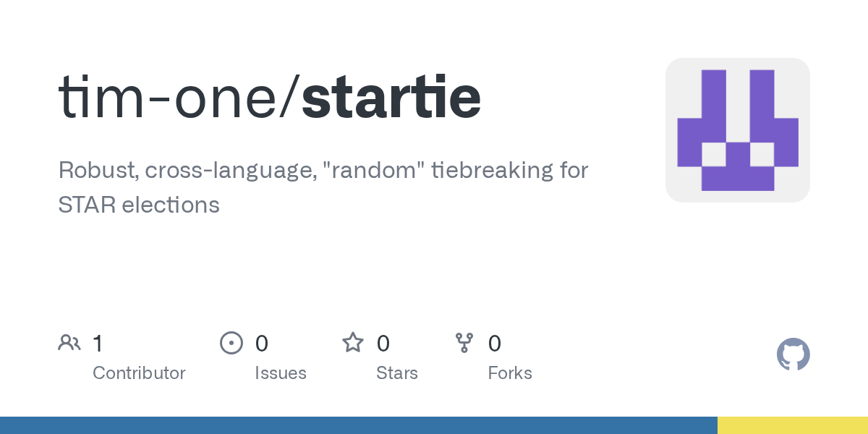Viewport: 868px width, 434px height.
Task: Click the zero count above Stars
Action: pos(383,344)
